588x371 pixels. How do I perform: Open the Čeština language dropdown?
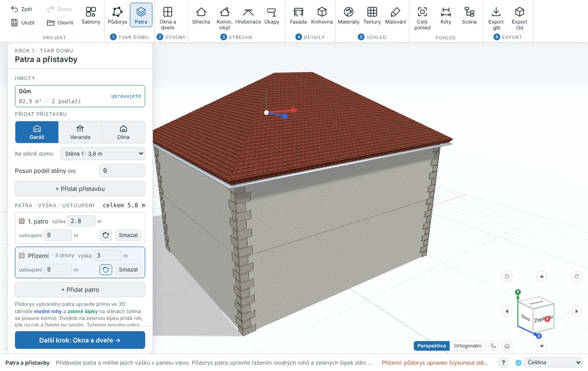coord(553,362)
